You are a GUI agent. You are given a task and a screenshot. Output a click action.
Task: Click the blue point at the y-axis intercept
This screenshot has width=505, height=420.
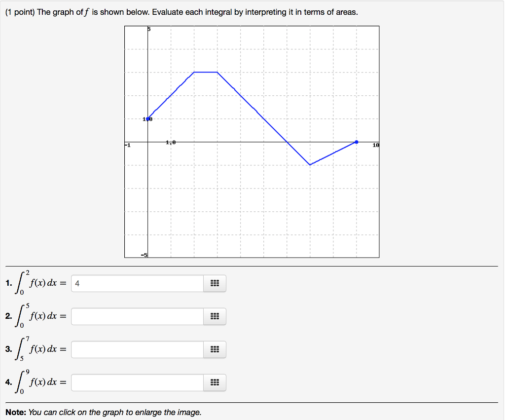147,118
